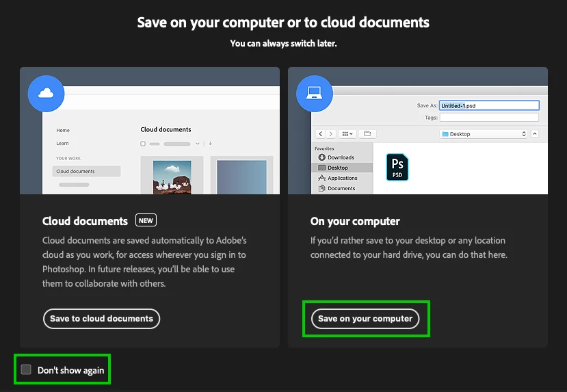Viewport: 567px width, 392px height.
Task: Tick the select-all checkbox in cloud preview
Action: (143, 144)
